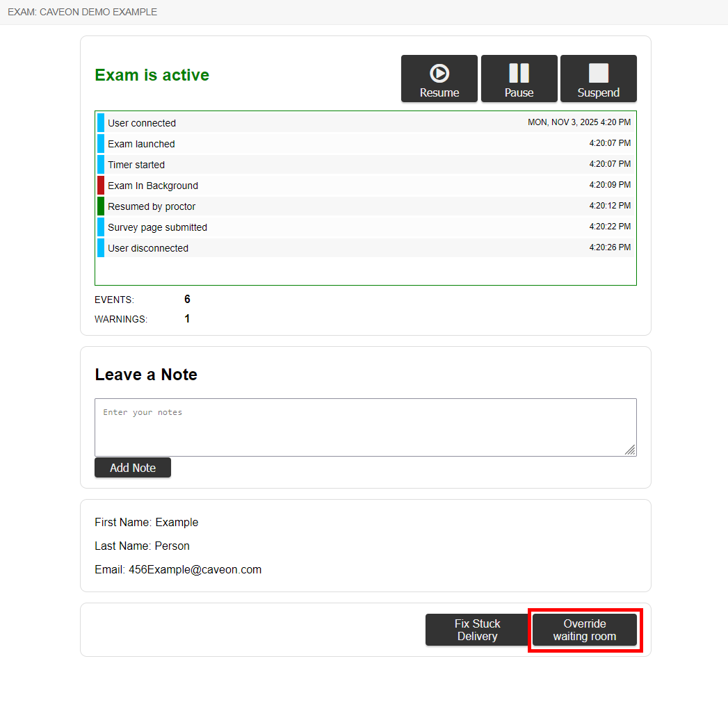728x702 pixels.
Task: Select the 'User disconnected' log entry
Action: pos(366,248)
